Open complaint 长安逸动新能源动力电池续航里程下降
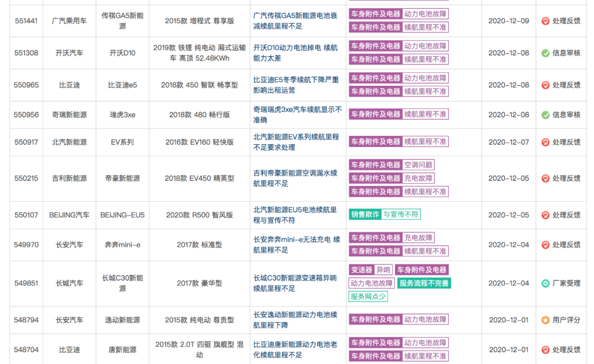 point(295,319)
